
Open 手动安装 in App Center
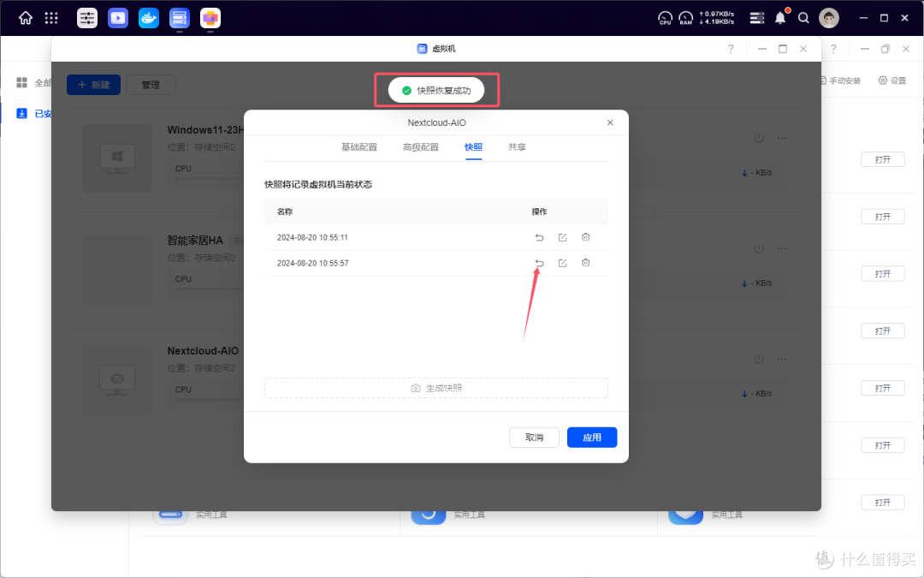(840, 80)
